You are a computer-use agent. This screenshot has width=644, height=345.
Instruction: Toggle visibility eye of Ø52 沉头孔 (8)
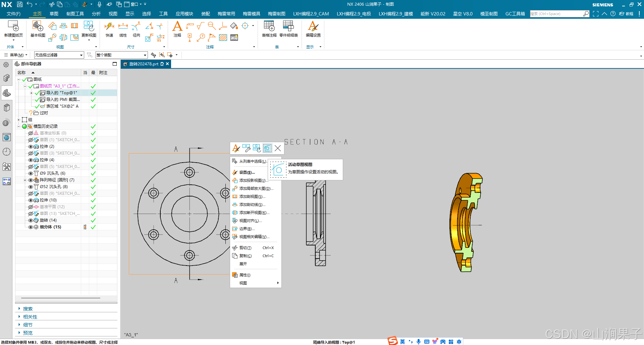[x=31, y=187]
